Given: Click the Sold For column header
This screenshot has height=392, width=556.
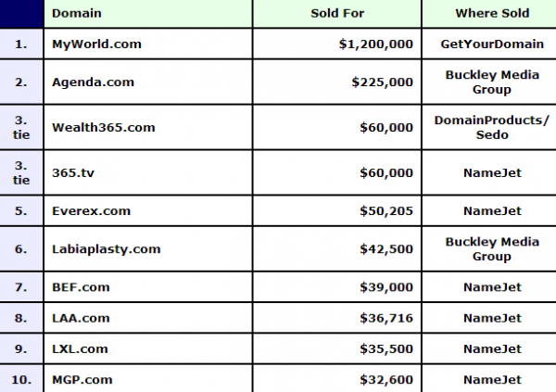Looking at the screenshot, I should [337, 14].
